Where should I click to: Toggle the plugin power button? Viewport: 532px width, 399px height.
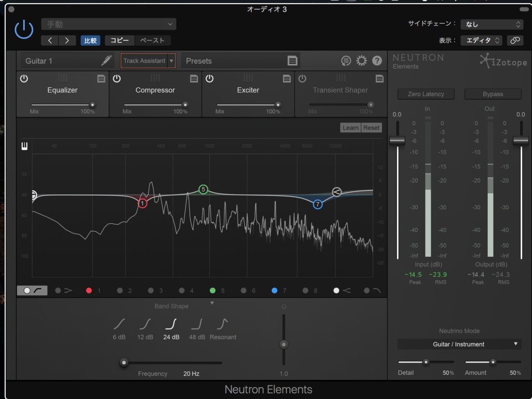(x=24, y=30)
